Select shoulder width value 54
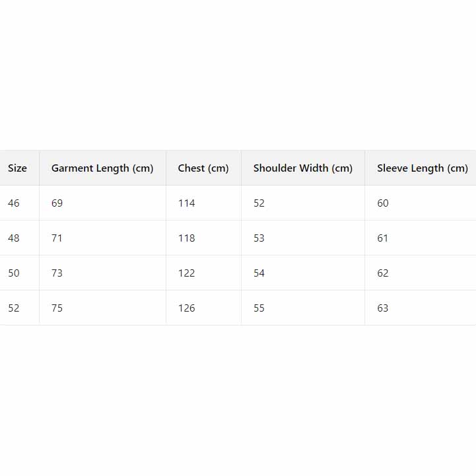Image resolution: width=476 pixels, height=476 pixels. click(x=259, y=273)
